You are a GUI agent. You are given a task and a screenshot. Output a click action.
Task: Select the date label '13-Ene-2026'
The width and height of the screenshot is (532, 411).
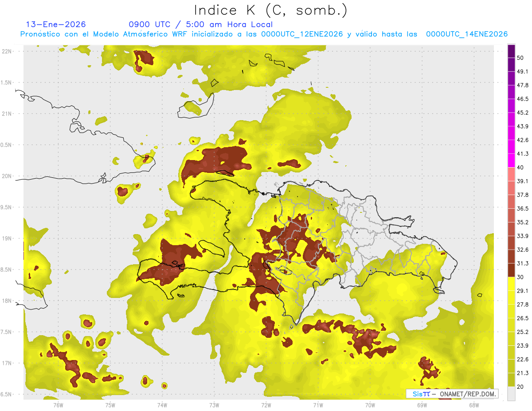pyautogui.click(x=56, y=24)
